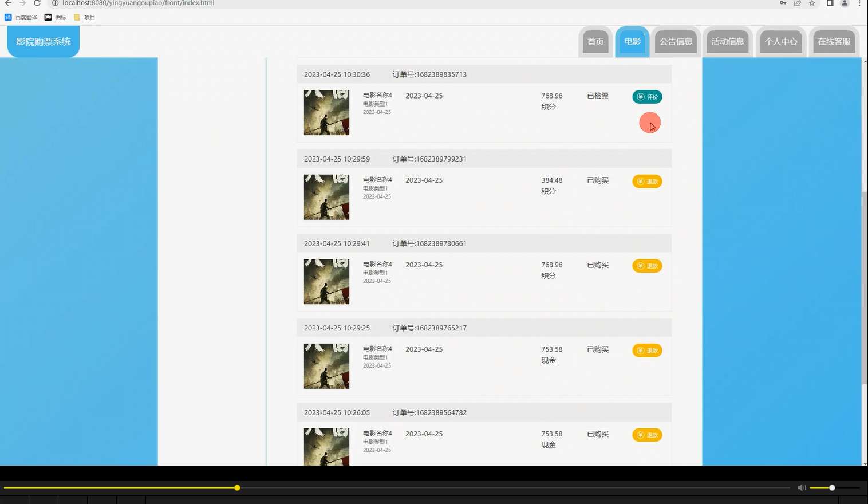
Task: Click price 384.48 积分
Action: pos(552,186)
